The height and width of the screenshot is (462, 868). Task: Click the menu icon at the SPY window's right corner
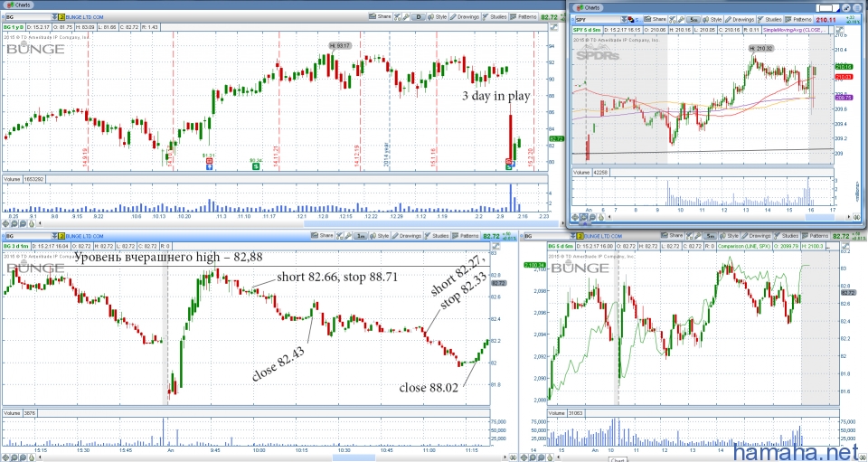pyautogui.click(x=857, y=8)
